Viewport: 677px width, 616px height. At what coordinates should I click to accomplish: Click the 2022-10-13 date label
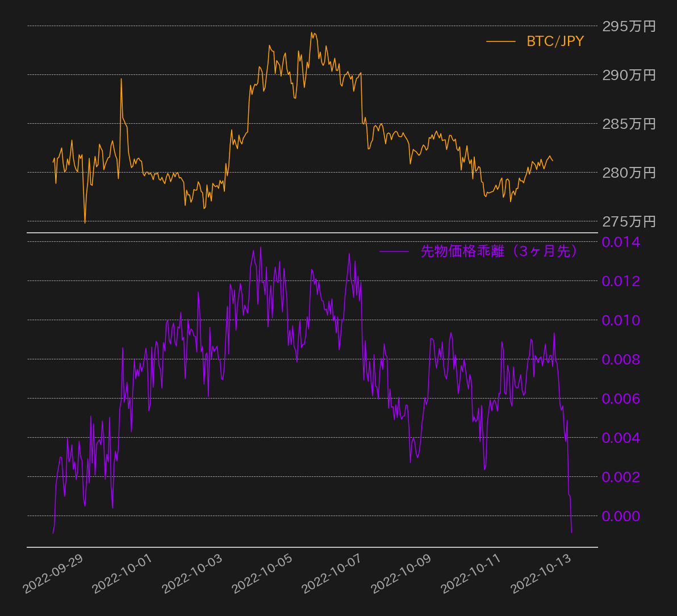point(542,575)
